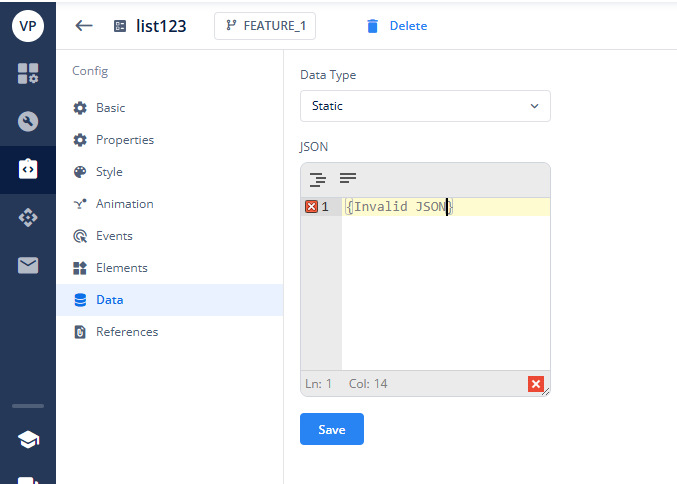Viewport: 677px width, 484px height.
Task: Open the wrench tools sidebar icon
Action: click(28, 121)
